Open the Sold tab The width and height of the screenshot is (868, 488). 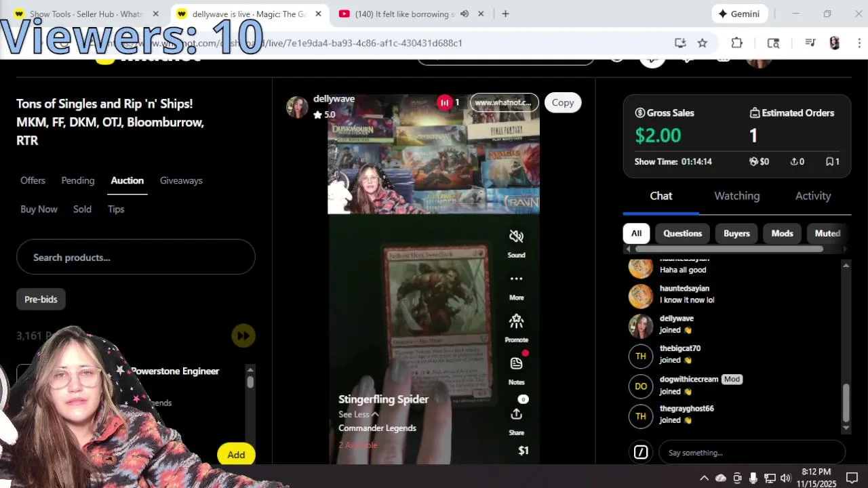pyautogui.click(x=82, y=209)
